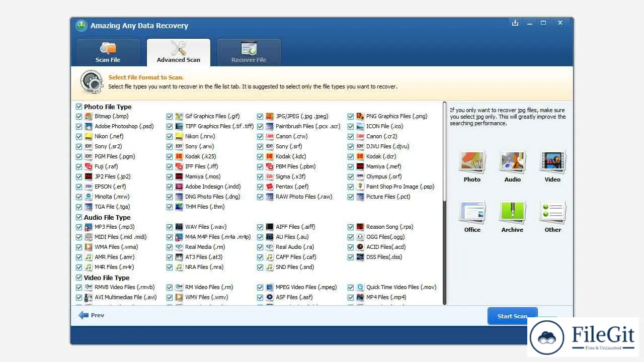The image size is (644, 362).
Task: Click the WAV Files (.wav) icon
Action: [179, 227]
